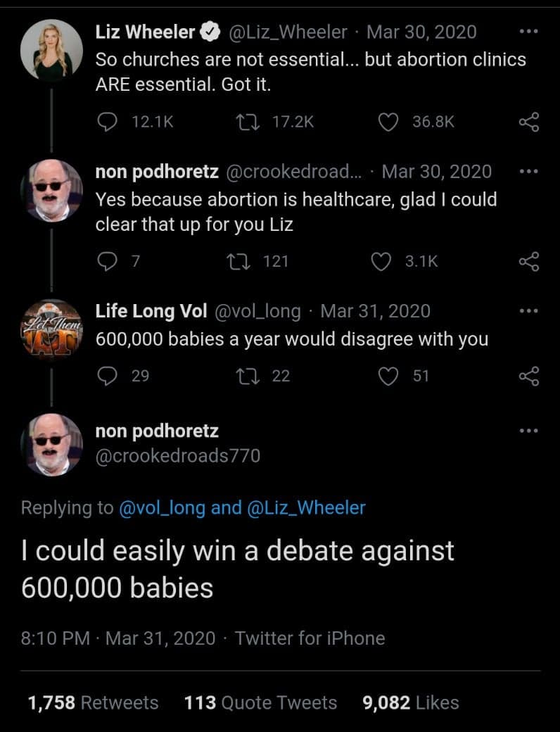Screen dimensions: 560x732
Task: Like Liz Wheeler's tweet with 36.8K likes
Action: click(388, 122)
